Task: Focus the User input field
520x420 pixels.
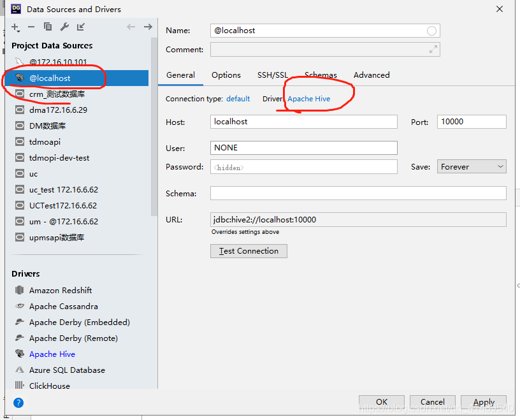Action: tap(304, 148)
